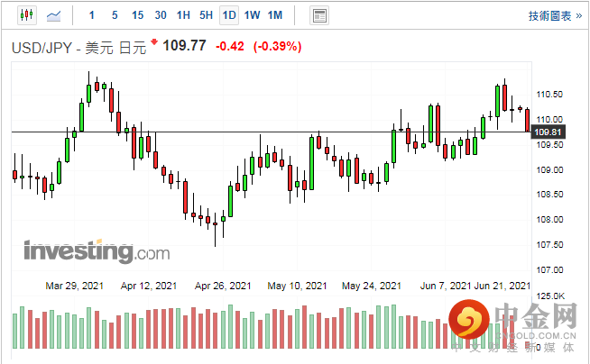The width and height of the screenshot is (590, 364).
Task: Click the 107.00 price axis label
Action: click(549, 269)
